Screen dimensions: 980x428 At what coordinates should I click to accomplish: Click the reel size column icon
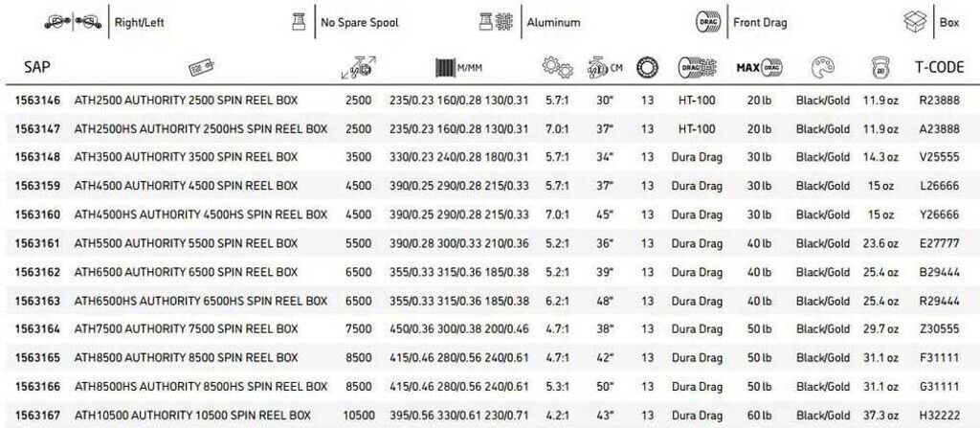click(359, 68)
